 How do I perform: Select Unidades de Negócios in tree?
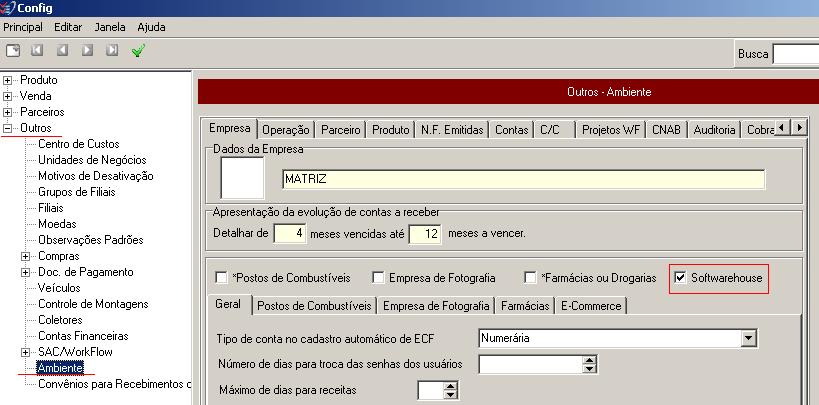click(92, 160)
